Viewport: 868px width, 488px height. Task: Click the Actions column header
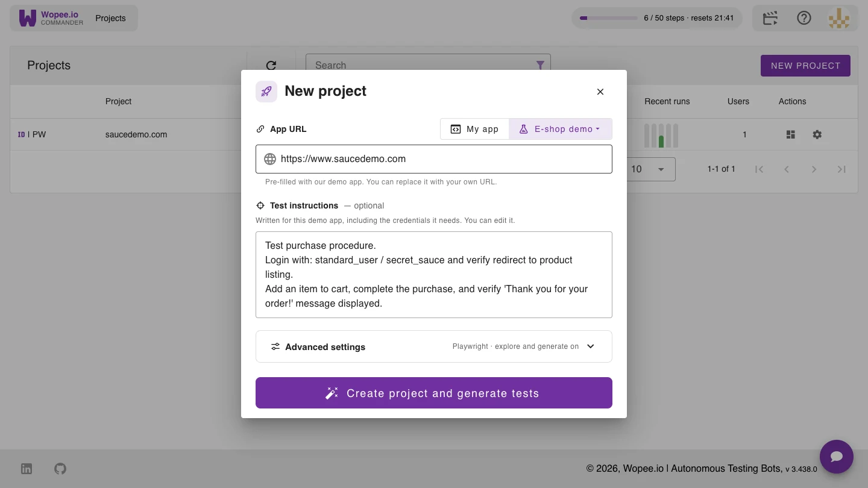click(792, 101)
